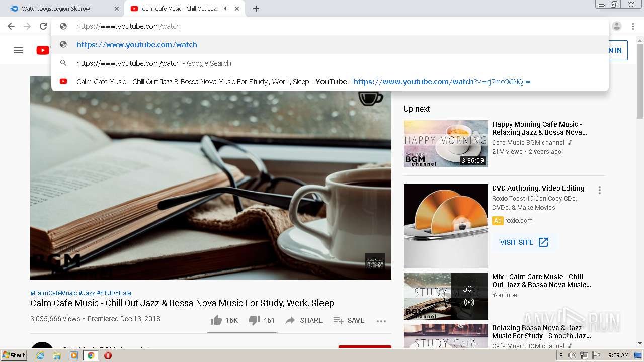Click Chrome icon in taskbar
644x362 pixels.
coord(91,355)
